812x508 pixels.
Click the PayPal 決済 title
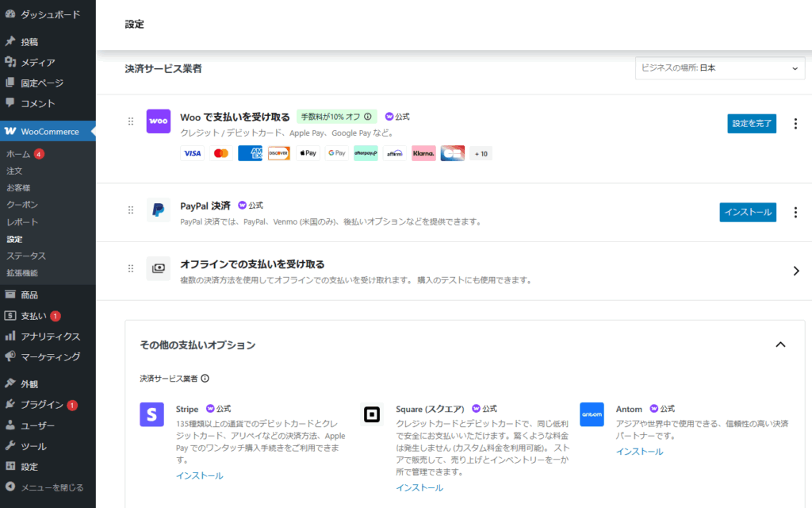coord(205,206)
